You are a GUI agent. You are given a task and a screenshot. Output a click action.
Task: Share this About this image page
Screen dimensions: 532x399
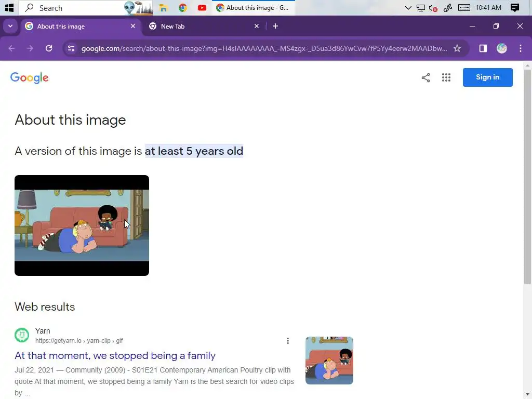tap(426, 78)
